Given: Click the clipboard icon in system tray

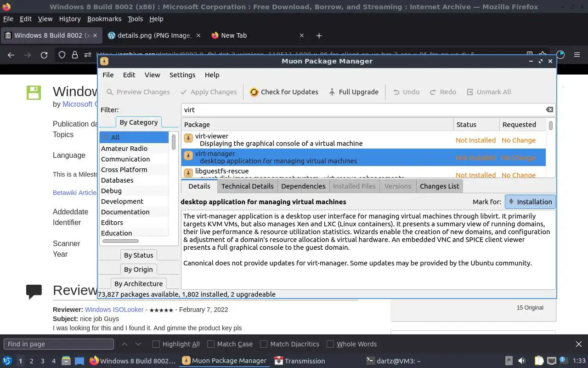Looking at the screenshot, I should click(539, 361).
